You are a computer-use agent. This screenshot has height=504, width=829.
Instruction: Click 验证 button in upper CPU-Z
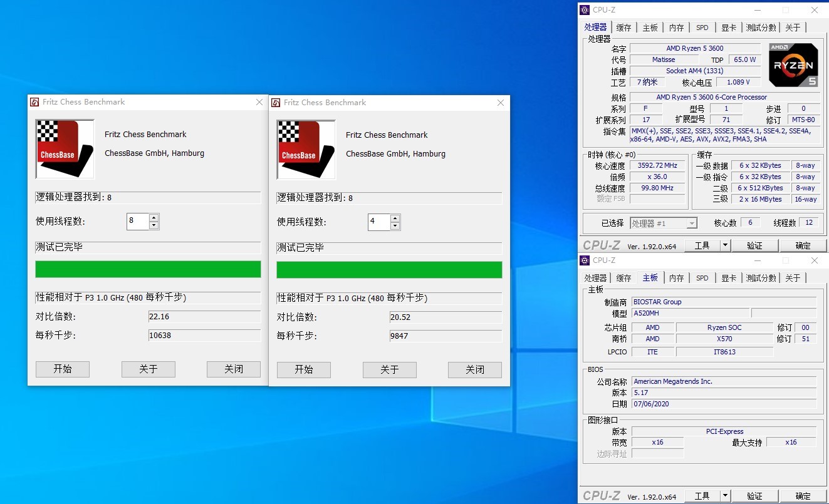(755, 245)
